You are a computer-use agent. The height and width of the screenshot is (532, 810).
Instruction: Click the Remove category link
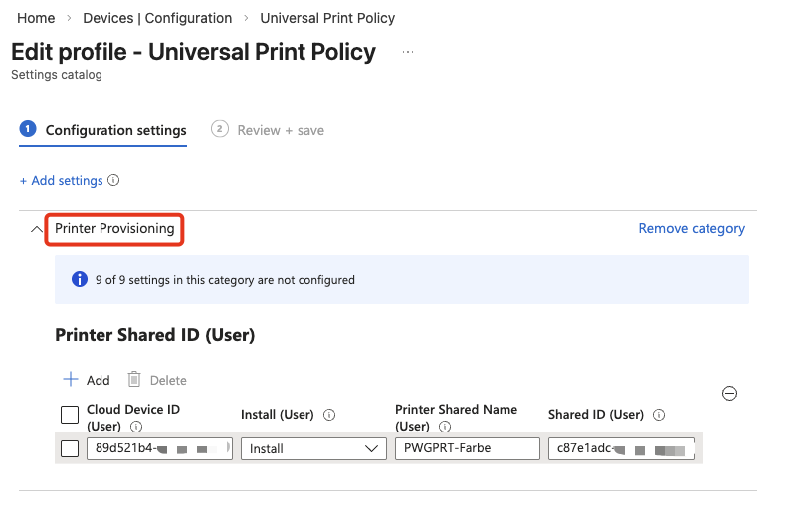coord(692,228)
